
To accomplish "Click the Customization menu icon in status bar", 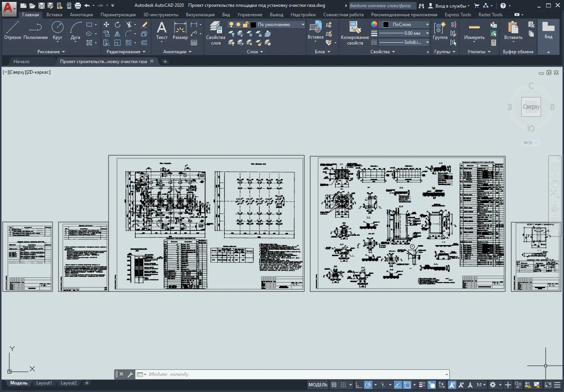I will pos(557,385).
